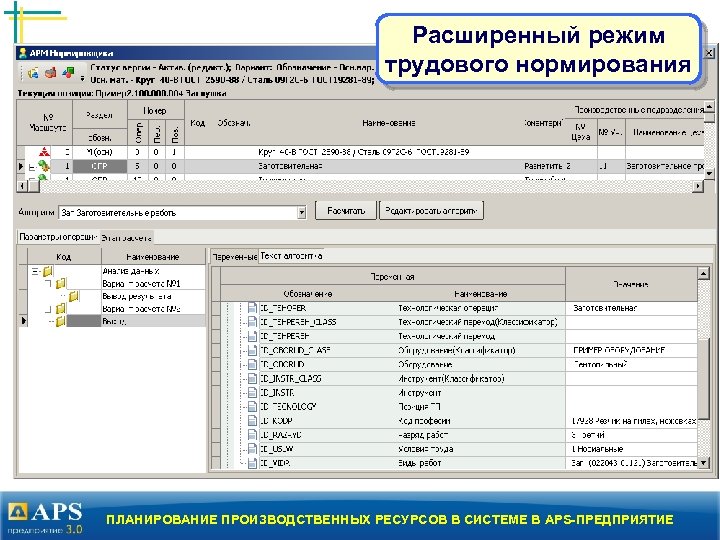Image resolution: width=720 pixels, height=540 pixels.
Task: Click the folder icon of Вариант просчета №2
Action: pos(61,309)
